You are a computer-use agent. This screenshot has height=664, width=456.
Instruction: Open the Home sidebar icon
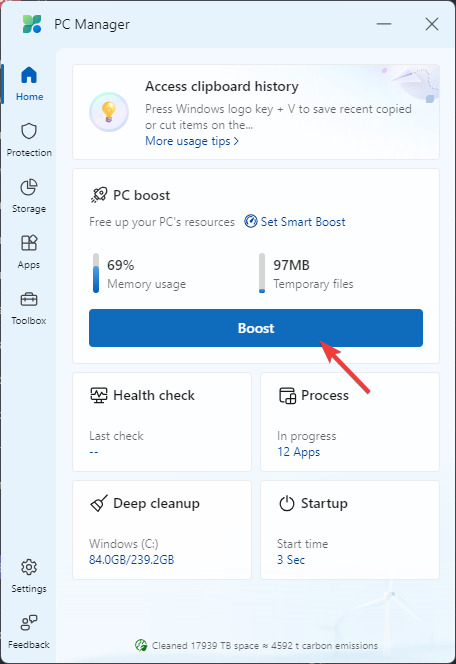coord(29,75)
